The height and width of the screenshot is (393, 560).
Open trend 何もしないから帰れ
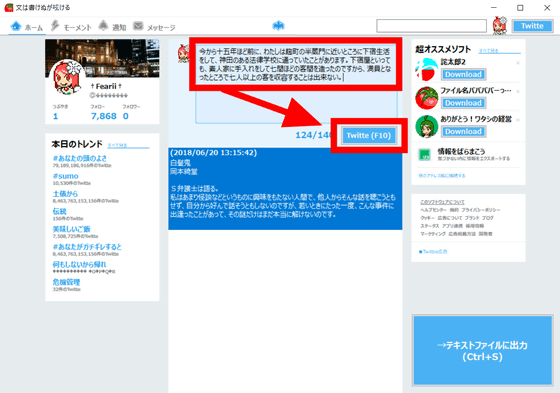[x=79, y=264]
